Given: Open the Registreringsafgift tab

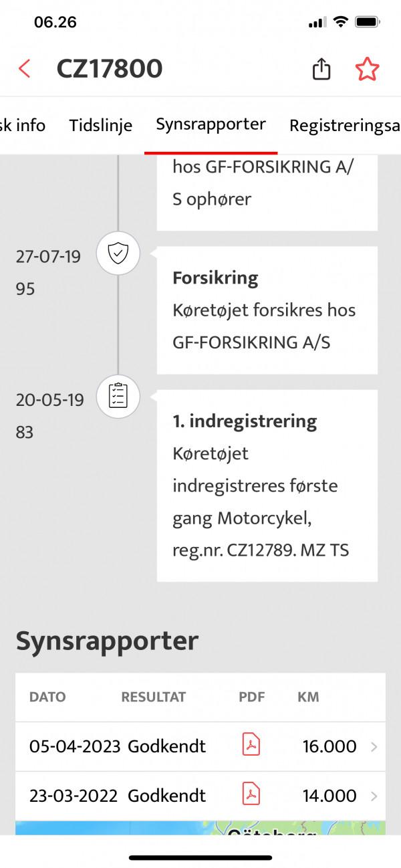Looking at the screenshot, I should point(344,125).
